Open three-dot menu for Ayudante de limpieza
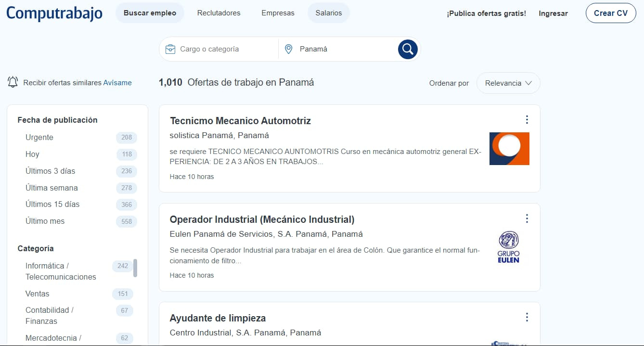The image size is (644, 346). coord(527,317)
